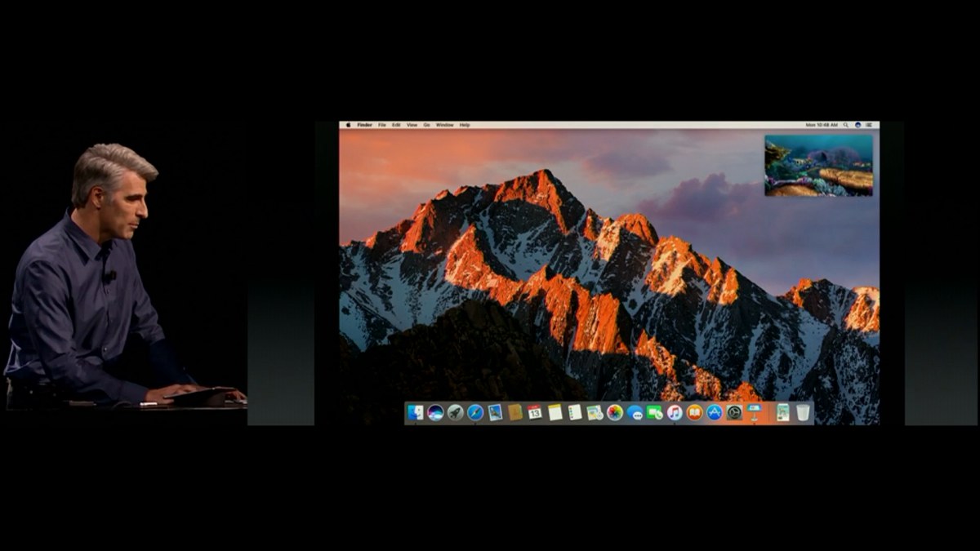
Task: Open the Help menu
Action: tap(465, 125)
